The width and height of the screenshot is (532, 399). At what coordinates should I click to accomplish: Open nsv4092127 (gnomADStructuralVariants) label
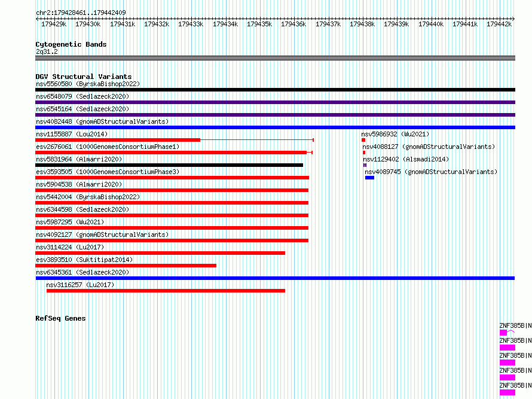(x=102, y=234)
